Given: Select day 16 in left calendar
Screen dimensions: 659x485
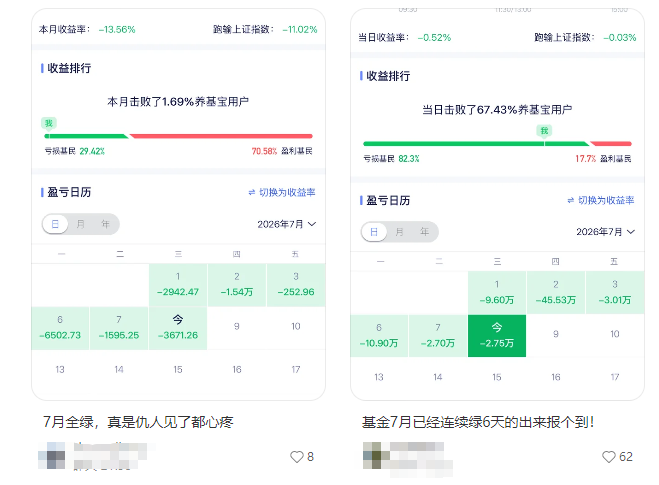Looking at the screenshot, I should pos(237,369).
